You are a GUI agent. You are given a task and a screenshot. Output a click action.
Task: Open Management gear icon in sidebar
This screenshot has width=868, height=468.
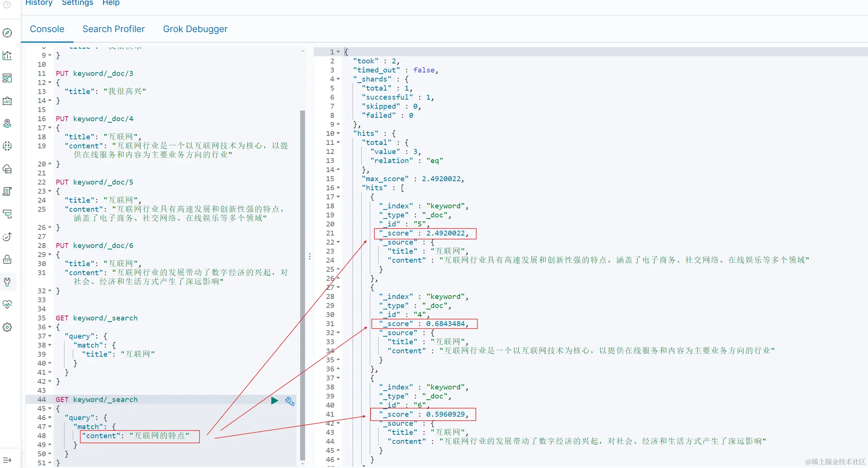[7, 327]
